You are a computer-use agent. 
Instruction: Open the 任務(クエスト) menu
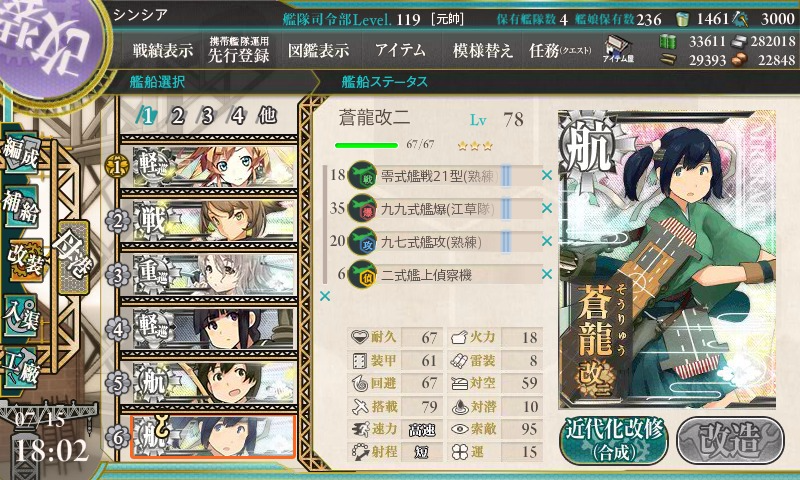tap(560, 50)
